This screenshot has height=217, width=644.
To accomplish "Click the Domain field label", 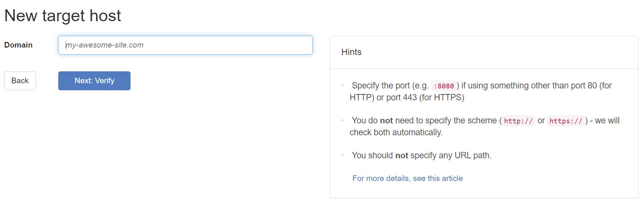I will 18,45.
